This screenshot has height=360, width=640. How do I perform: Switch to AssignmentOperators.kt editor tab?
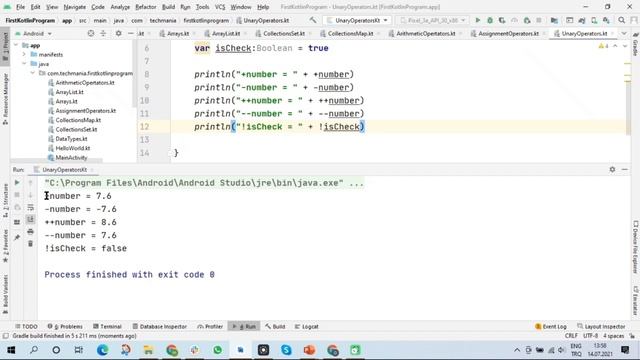click(x=508, y=33)
